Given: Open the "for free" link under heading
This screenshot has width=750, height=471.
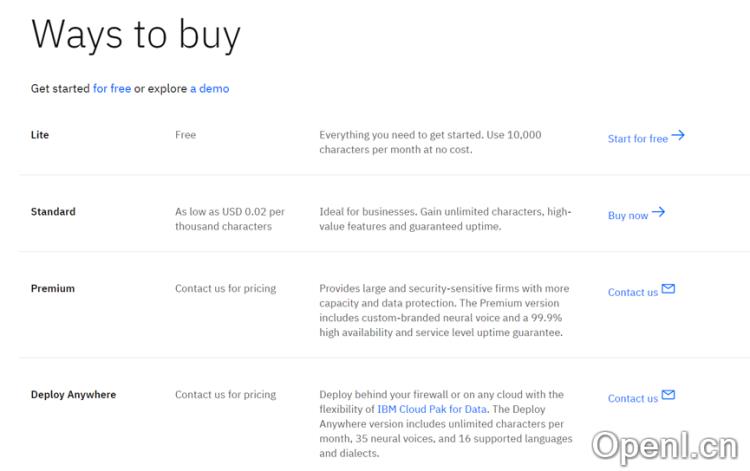Looking at the screenshot, I should click(x=112, y=88).
